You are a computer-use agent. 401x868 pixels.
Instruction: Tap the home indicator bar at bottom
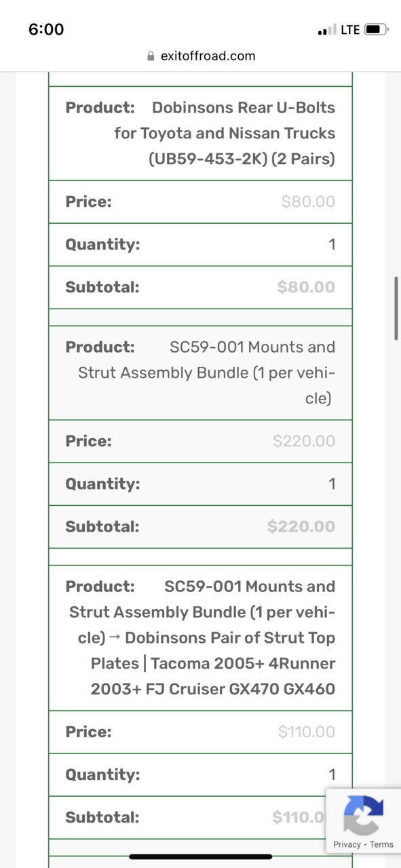click(200, 856)
